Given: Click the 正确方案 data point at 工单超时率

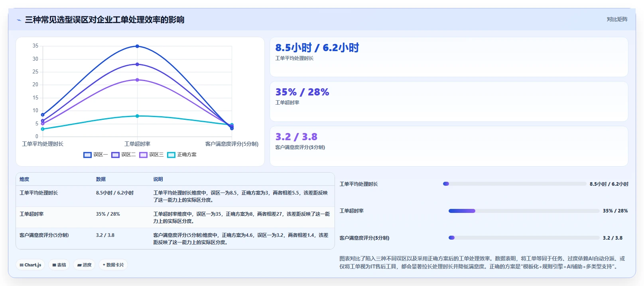Looking at the screenshot, I should 137,116.
